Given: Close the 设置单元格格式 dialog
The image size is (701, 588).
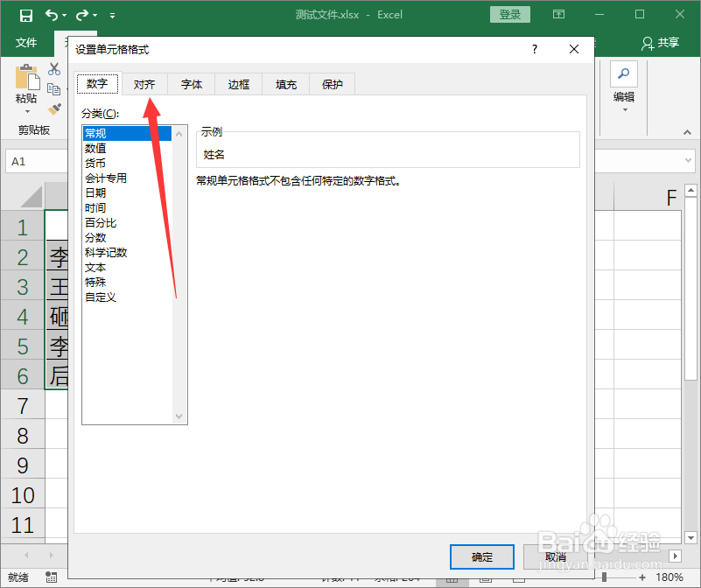Looking at the screenshot, I should point(574,49).
